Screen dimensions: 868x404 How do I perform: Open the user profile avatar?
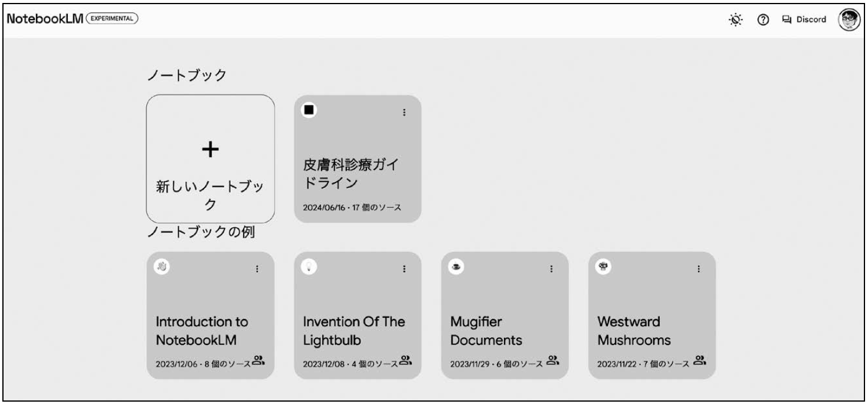pos(849,19)
